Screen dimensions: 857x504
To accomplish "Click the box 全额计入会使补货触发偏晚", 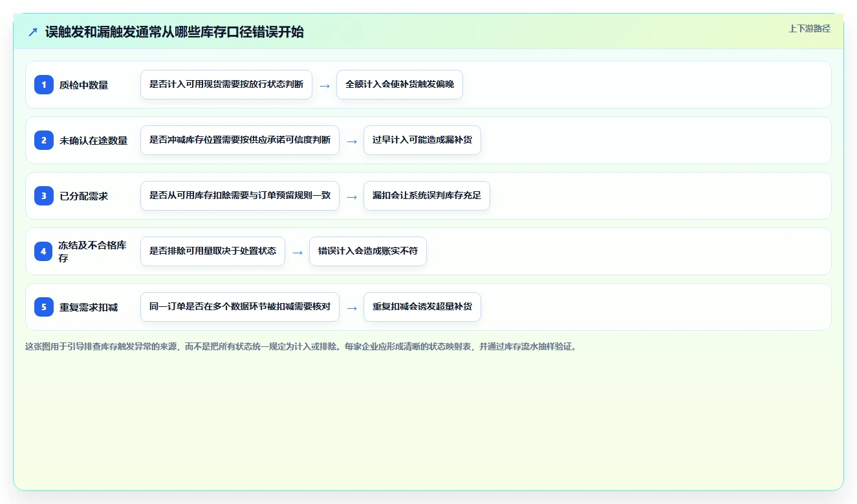I will [x=400, y=85].
